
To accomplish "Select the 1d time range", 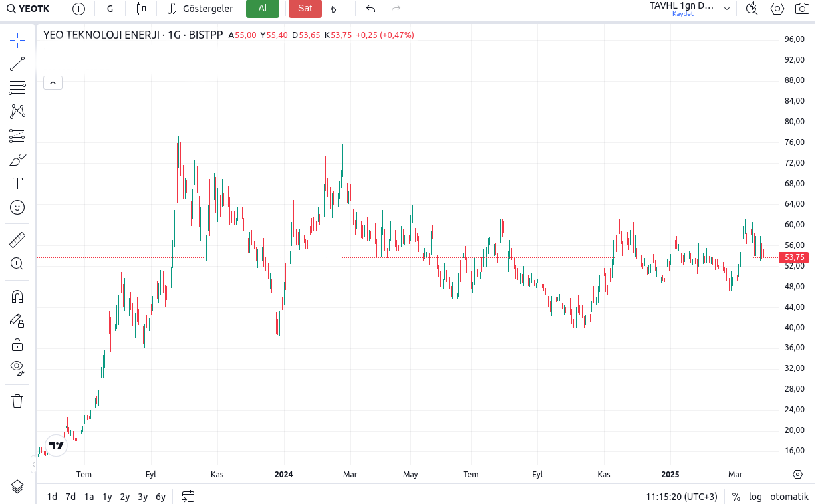I will 52,497.
